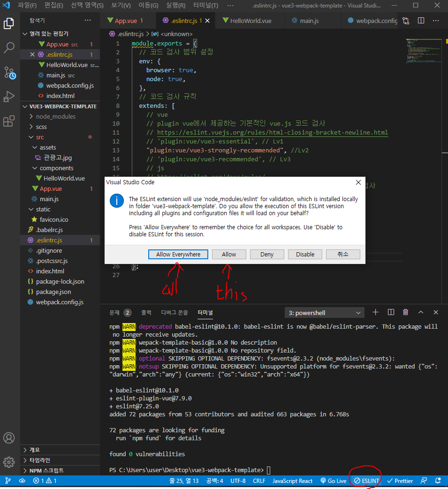Click the Allow Everywhere button

click(178, 254)
